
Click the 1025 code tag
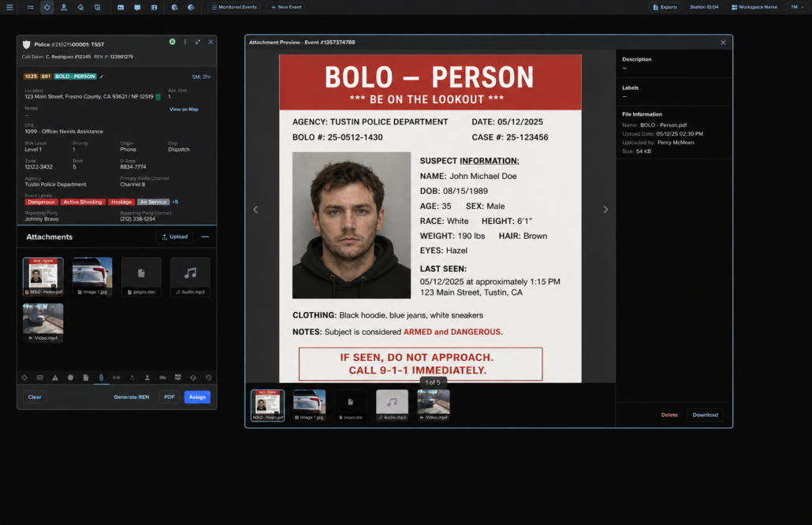point(31,76)
